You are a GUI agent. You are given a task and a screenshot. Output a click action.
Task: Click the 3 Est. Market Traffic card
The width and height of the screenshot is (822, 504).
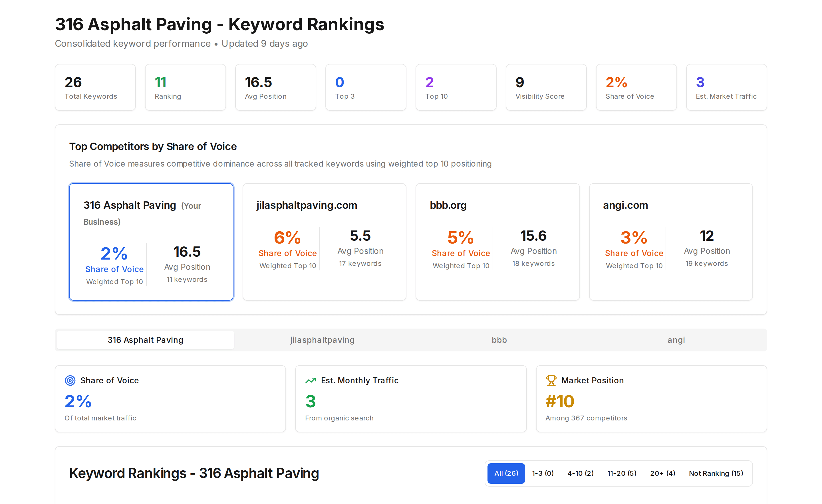(727, 87)
